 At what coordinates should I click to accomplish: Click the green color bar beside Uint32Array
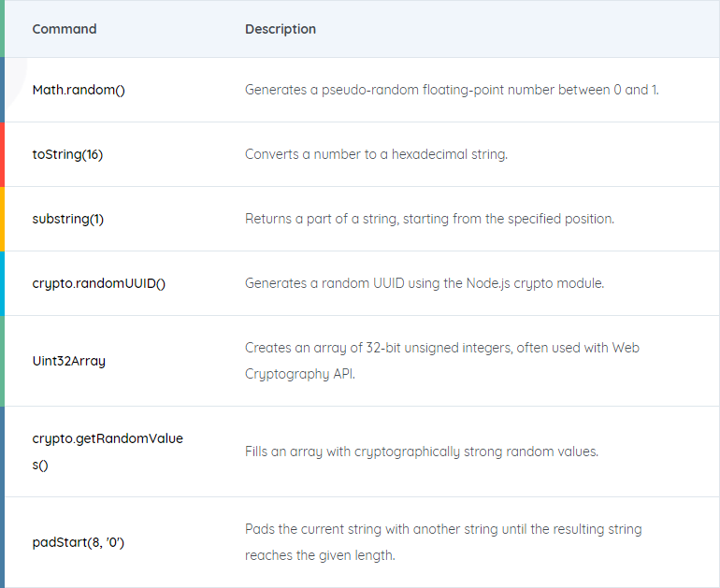tap(2, 361)
